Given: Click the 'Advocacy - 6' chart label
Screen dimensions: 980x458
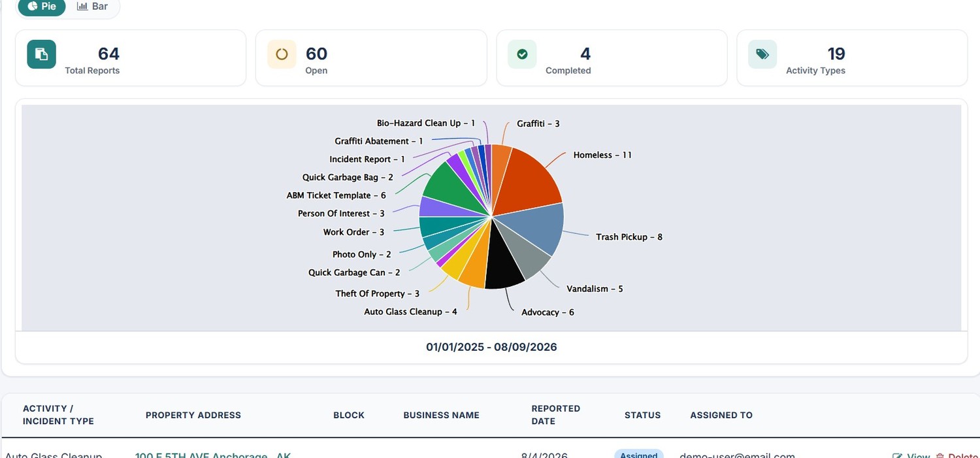Looking at the screenshot, I should pyautogui.click(x=547, y=312).
